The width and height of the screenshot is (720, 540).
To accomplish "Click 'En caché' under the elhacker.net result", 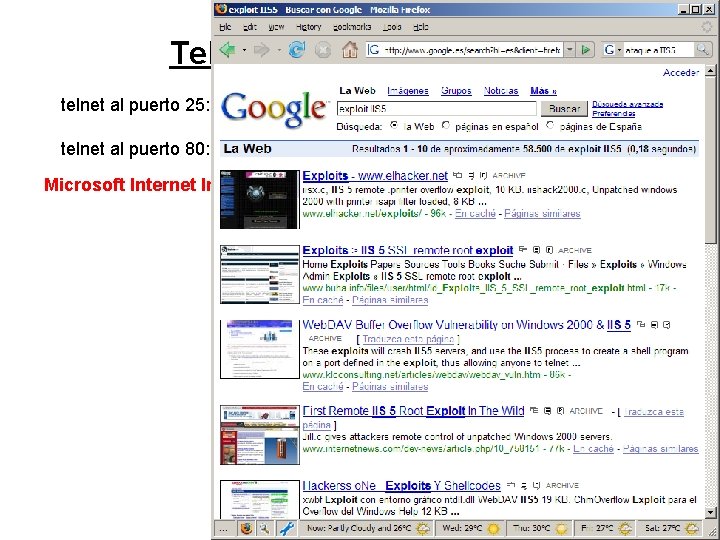I will (x=475, y=214).
